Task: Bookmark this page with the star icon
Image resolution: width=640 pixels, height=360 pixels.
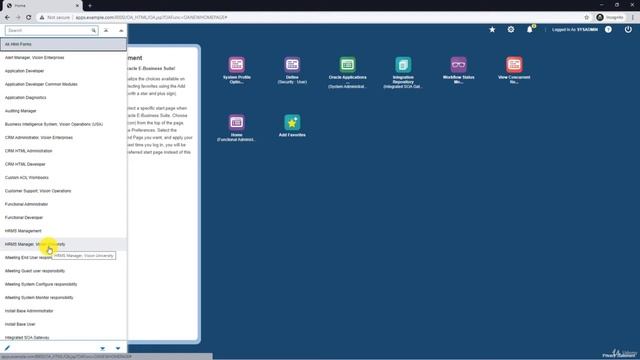Action: coord(587,18)
